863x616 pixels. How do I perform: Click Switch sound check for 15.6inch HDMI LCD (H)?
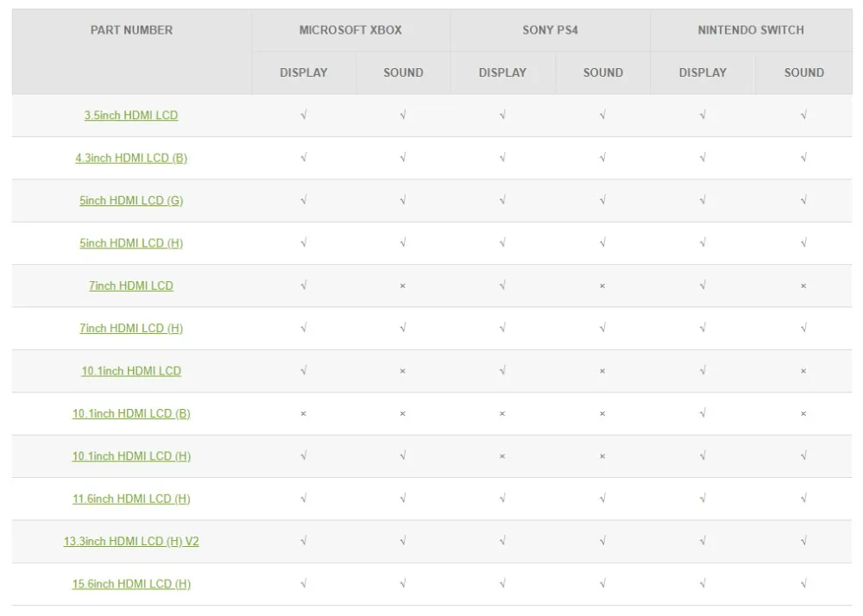804,583
